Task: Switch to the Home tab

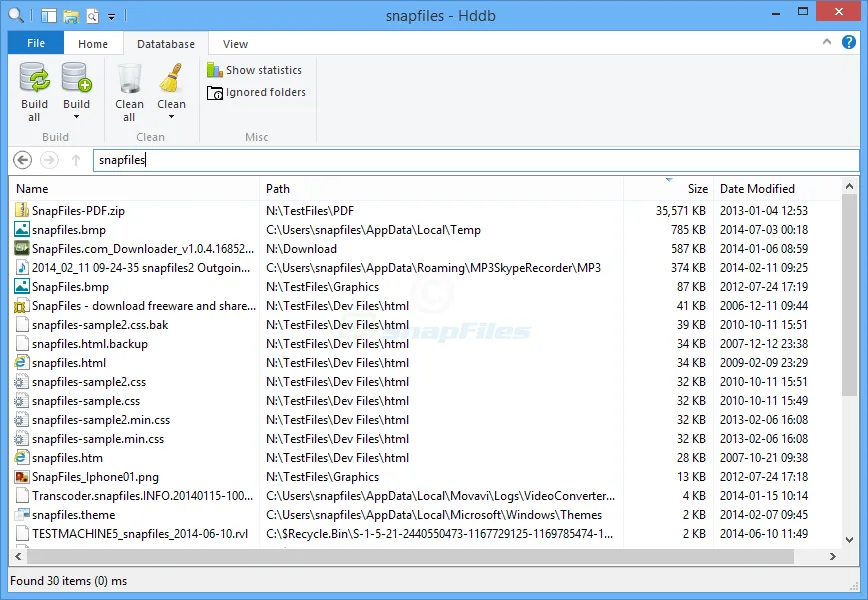Action: pos(93,44)
